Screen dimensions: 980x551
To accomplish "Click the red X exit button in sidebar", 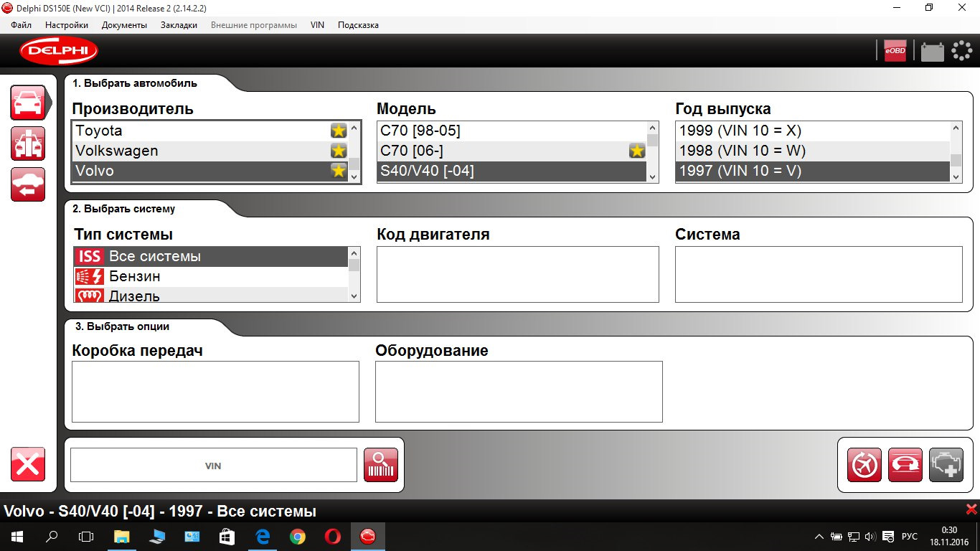I will 28,464.
